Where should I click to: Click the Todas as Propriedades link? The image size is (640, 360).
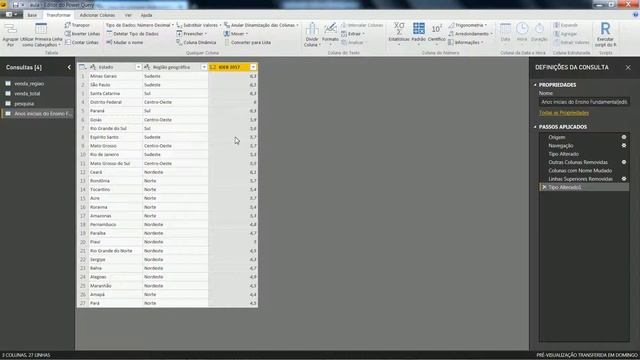pos(564,113)
